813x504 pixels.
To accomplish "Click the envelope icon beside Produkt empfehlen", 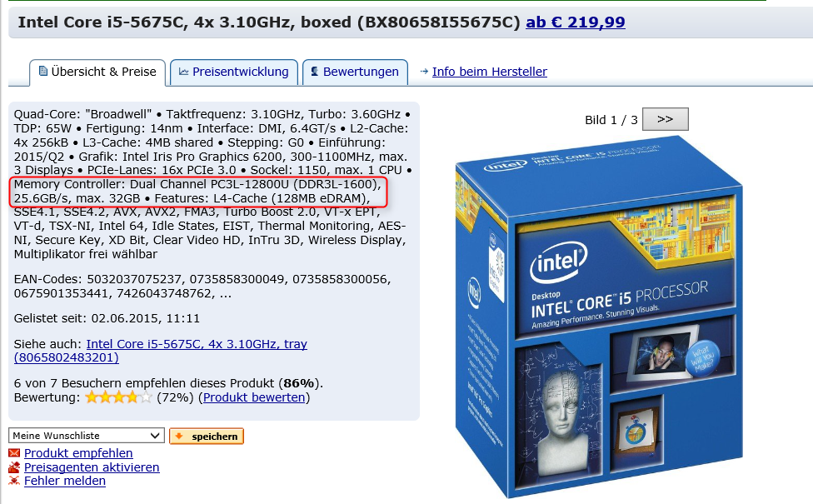I will click(x=14, y=453).
